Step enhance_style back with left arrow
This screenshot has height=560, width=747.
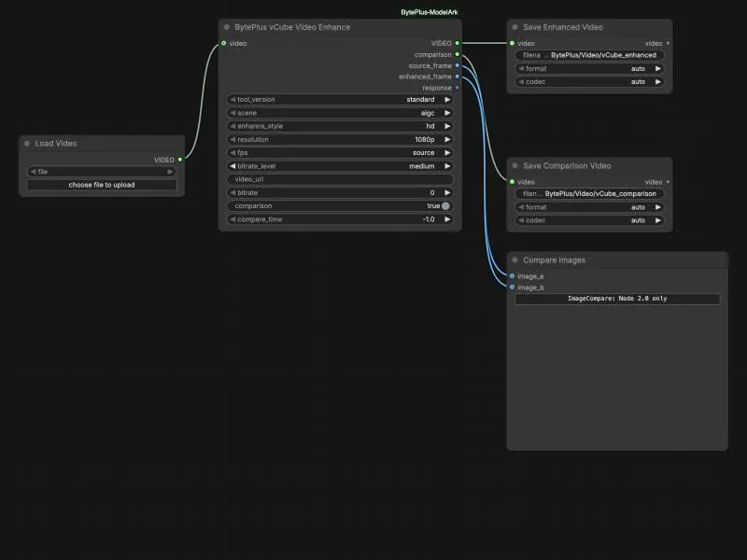point(233,126)
